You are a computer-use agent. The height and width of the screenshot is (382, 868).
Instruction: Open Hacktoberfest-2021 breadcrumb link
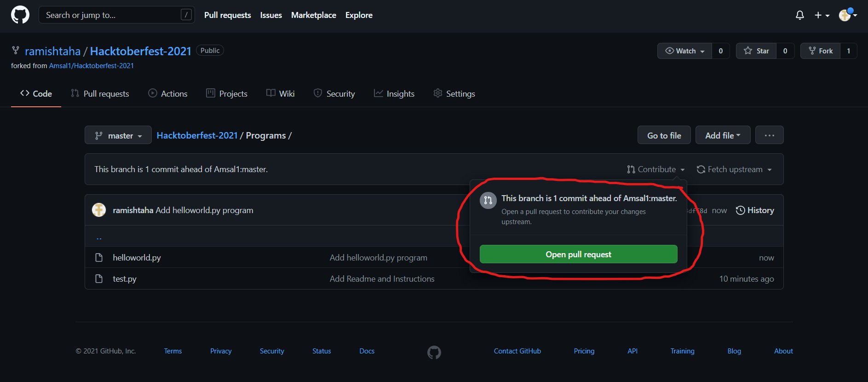197,135
